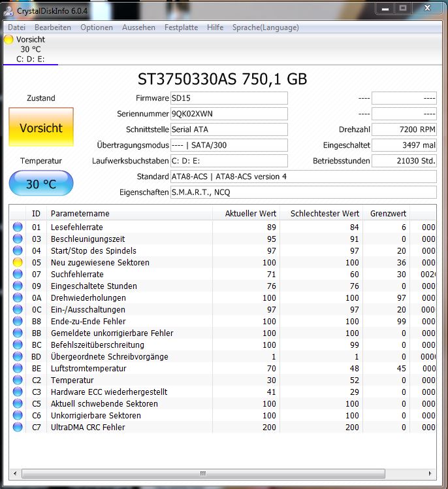Click yellow dot of Neu zugewiesene Sektoren
Image resolution: width=448 pixels, height=489 pixels.
[18, 262]
